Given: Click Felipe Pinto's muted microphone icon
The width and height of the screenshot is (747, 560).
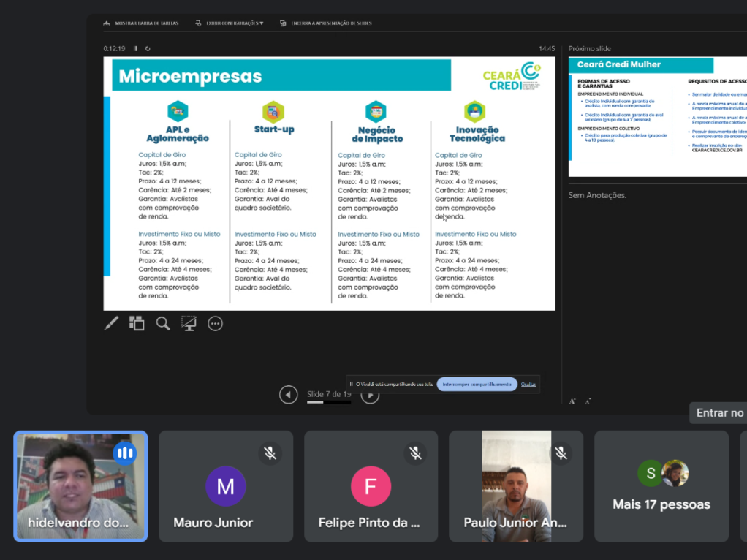Looking at the screenshot, I should pos(415,453).
